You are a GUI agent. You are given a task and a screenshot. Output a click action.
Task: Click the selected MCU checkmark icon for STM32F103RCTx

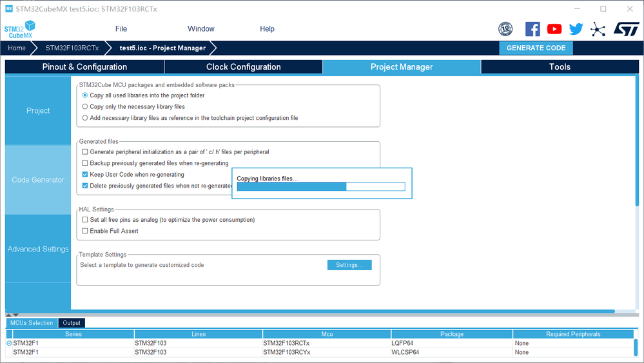[x=9, y=343]
